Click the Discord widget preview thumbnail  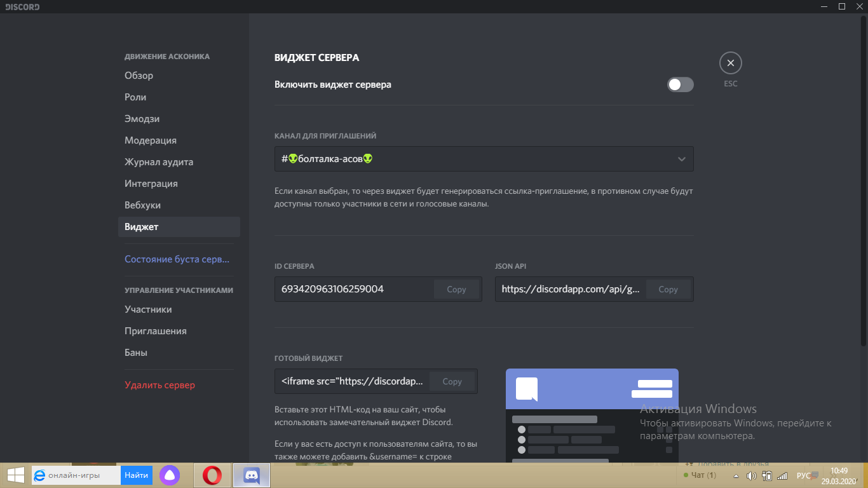point(592,416)
